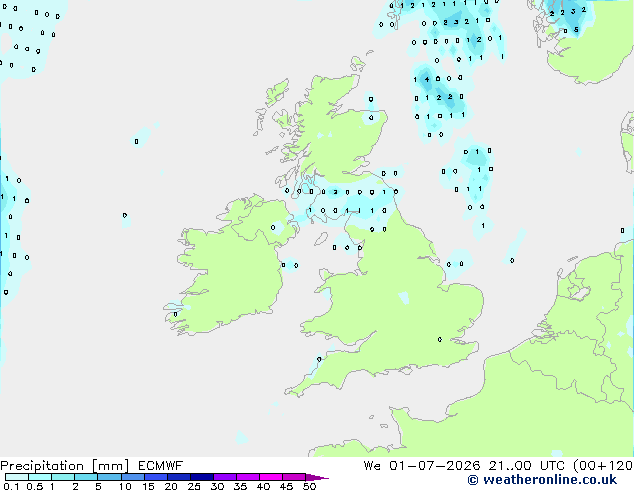This screenshot has width=634, height=490.
Task: Click the '0' value over Northern Ireland
Action: [273, 228]
